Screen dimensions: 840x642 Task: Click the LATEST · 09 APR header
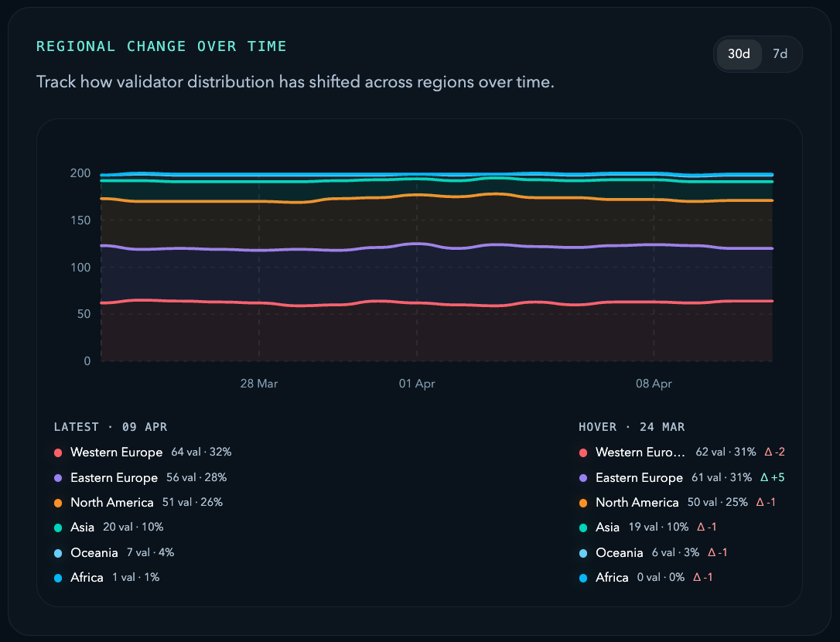pyautogui.click(x=111, y=426)
